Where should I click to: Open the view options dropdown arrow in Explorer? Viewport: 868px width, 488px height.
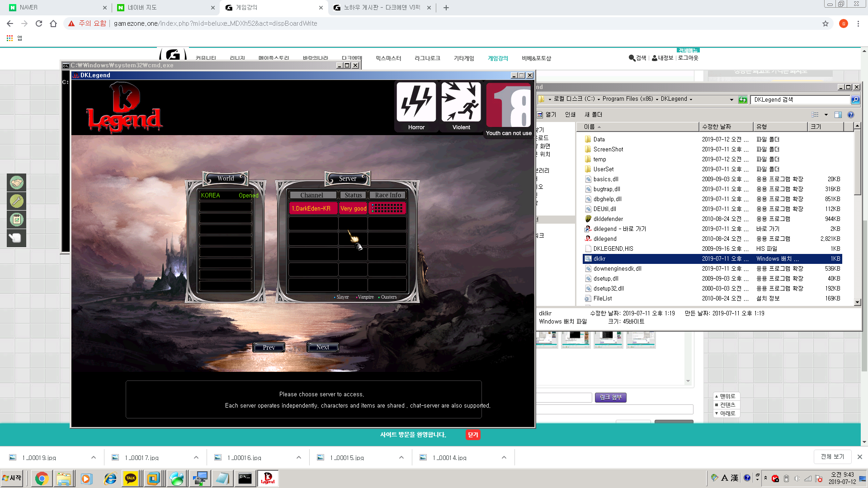pos(826,115)
